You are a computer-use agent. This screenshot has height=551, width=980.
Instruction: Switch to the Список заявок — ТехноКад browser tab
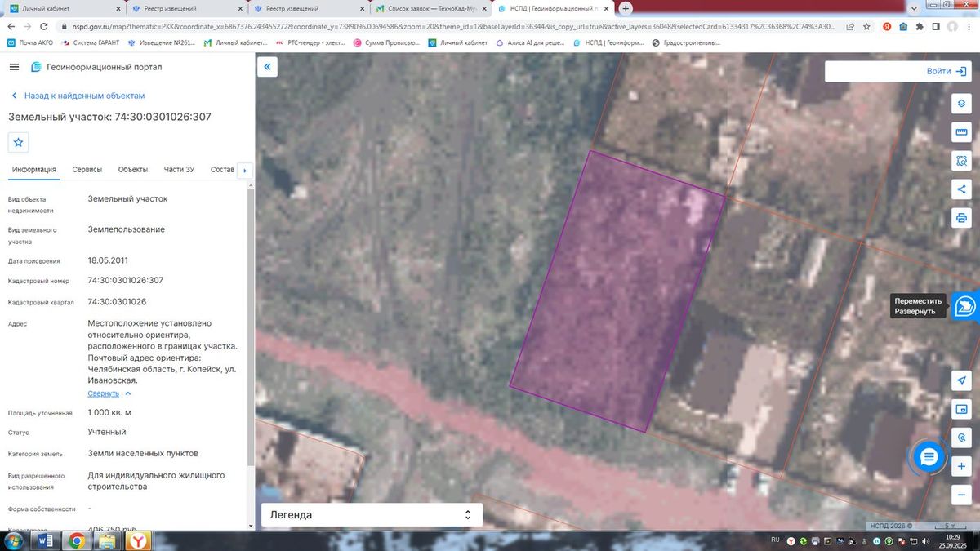[430, 8]
